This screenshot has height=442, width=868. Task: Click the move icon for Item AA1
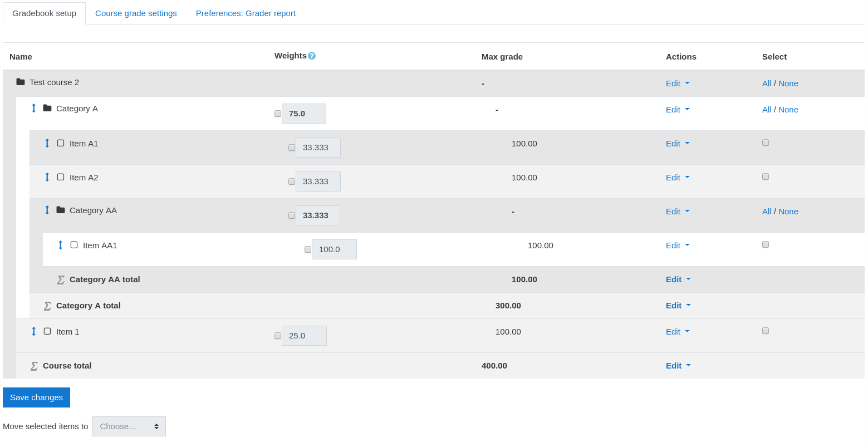[x=60, y=245]
